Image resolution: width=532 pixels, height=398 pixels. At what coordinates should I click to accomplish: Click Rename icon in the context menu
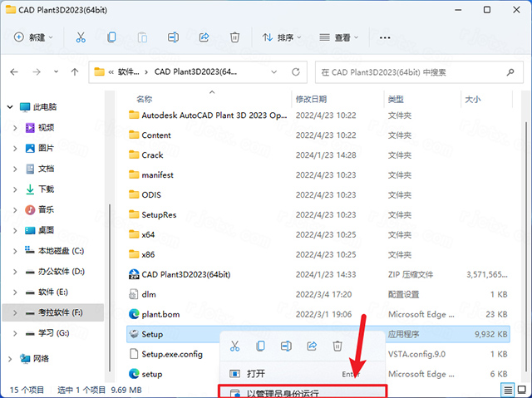click(286, 346)
